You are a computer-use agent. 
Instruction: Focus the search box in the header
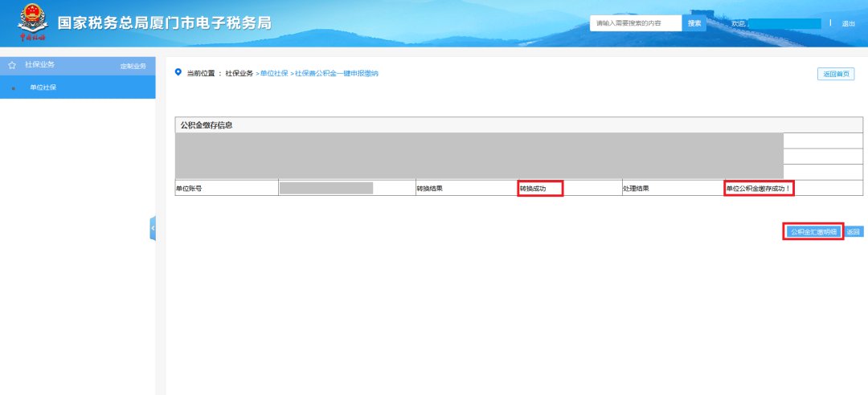pyautogui.click(x=636, y=23)
